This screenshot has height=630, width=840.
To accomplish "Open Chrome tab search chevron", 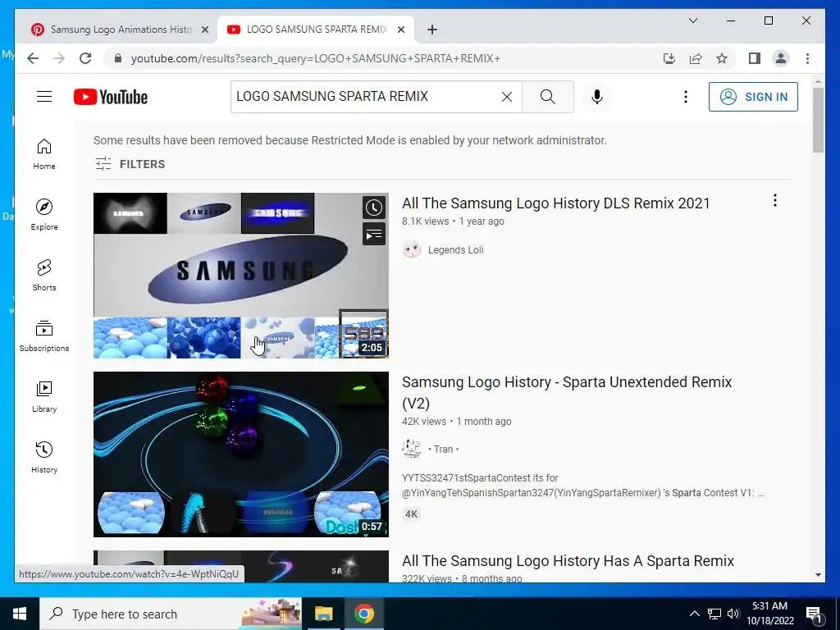I will pos(692,21).
